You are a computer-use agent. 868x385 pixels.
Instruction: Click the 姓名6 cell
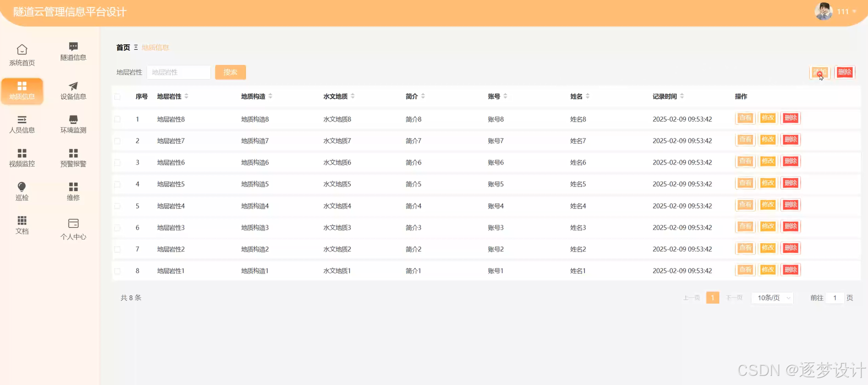(x=578, y=162)
